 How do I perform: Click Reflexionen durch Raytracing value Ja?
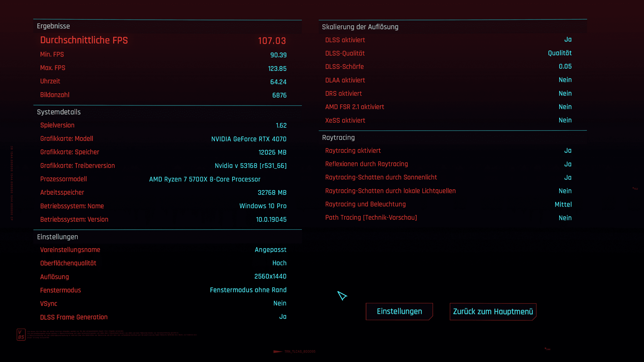coord(568,164)
